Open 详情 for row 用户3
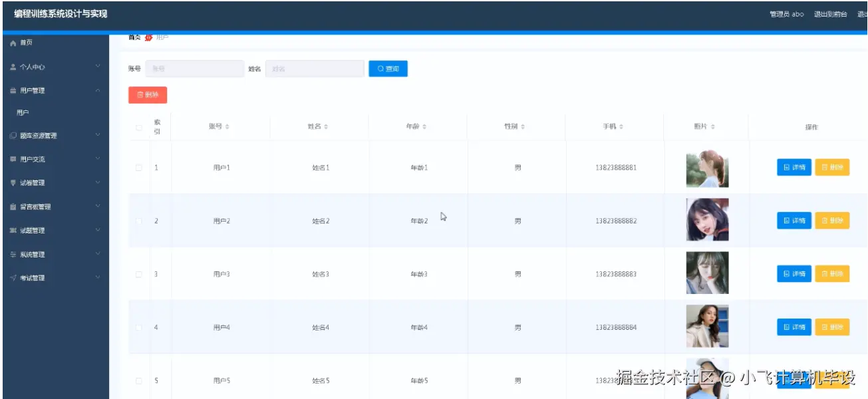868x399 pixels. (794, 274)
